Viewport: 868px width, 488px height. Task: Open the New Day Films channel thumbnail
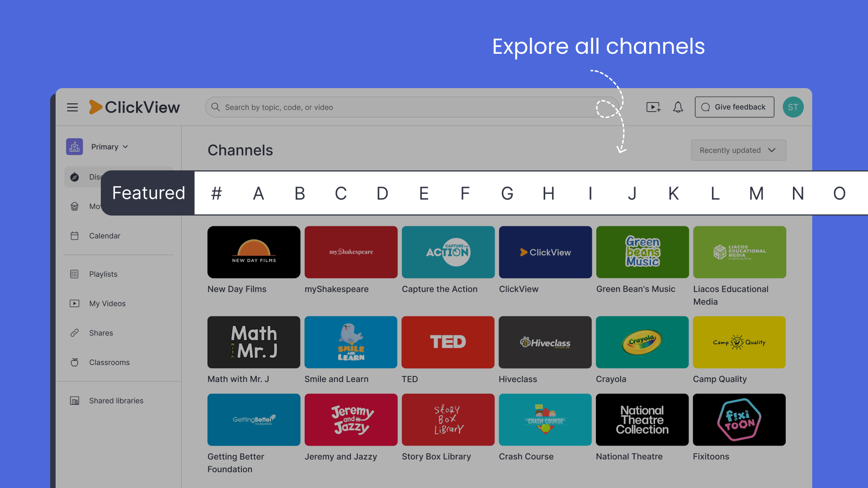tap(254, 252)
